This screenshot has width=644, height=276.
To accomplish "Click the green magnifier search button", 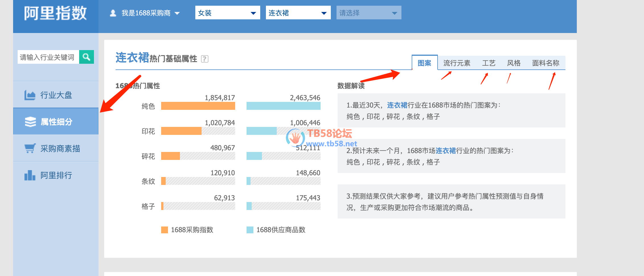I will coord(87,57).
